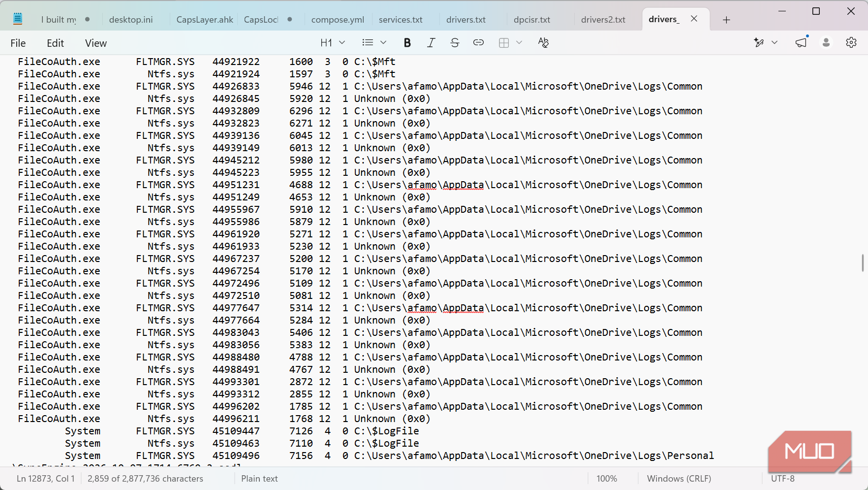Expand the rewrite options dropdown arrow
Screen dimensions: 868x490
(x=775, y=43)
